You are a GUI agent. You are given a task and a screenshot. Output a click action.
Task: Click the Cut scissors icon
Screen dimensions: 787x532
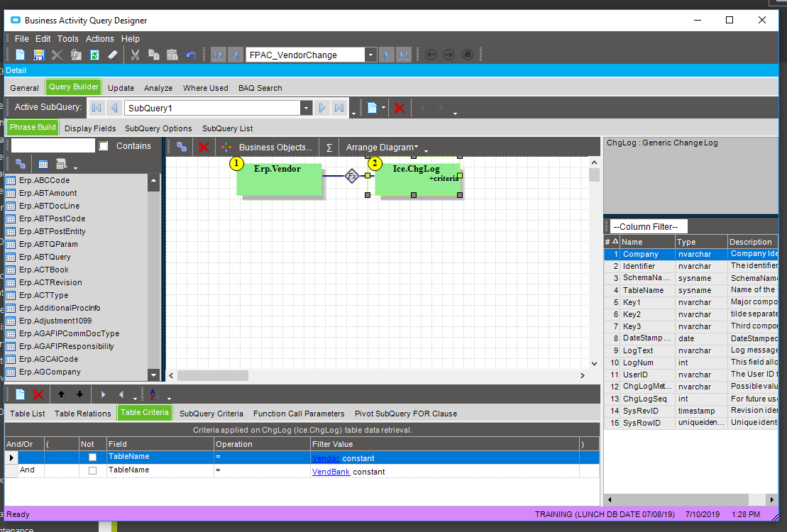(135, 55)
